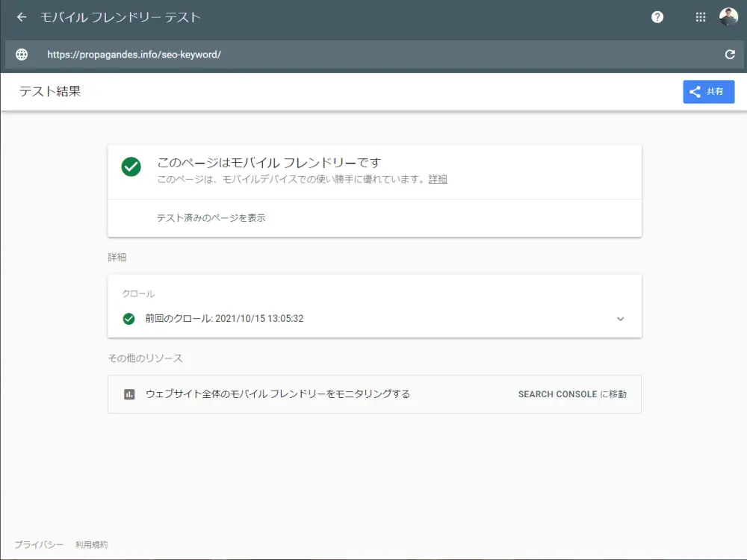Open プライバシー in the footer
Image resolution: width=747 pixels, height=560 pixels.
click(39, 544)
